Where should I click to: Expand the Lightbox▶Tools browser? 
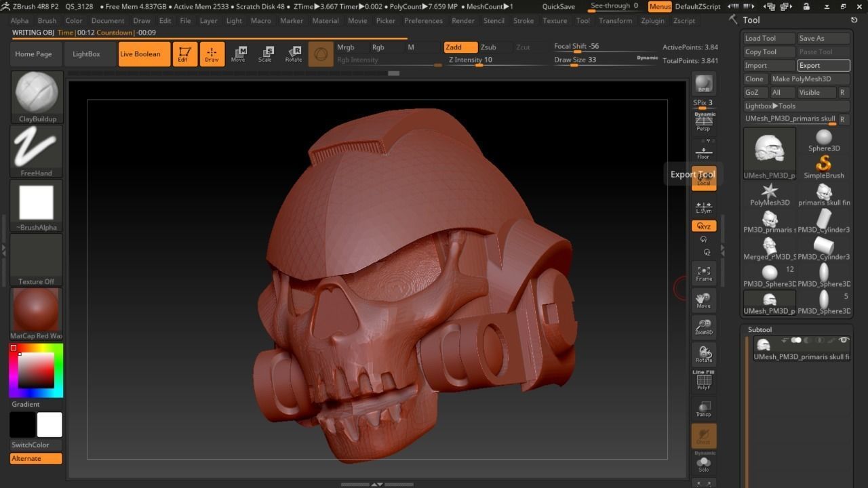[796, 106]
